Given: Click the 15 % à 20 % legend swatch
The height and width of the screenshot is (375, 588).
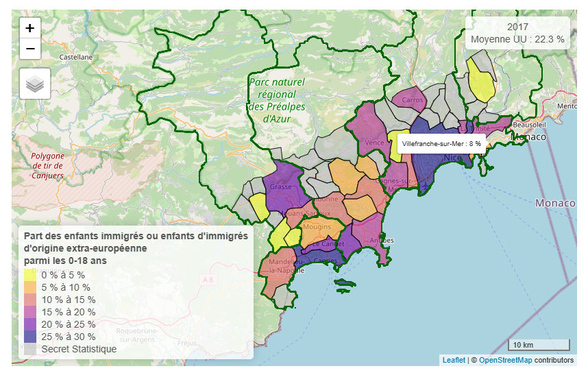Looking at the screenshot, I should [x=31, y=312].
